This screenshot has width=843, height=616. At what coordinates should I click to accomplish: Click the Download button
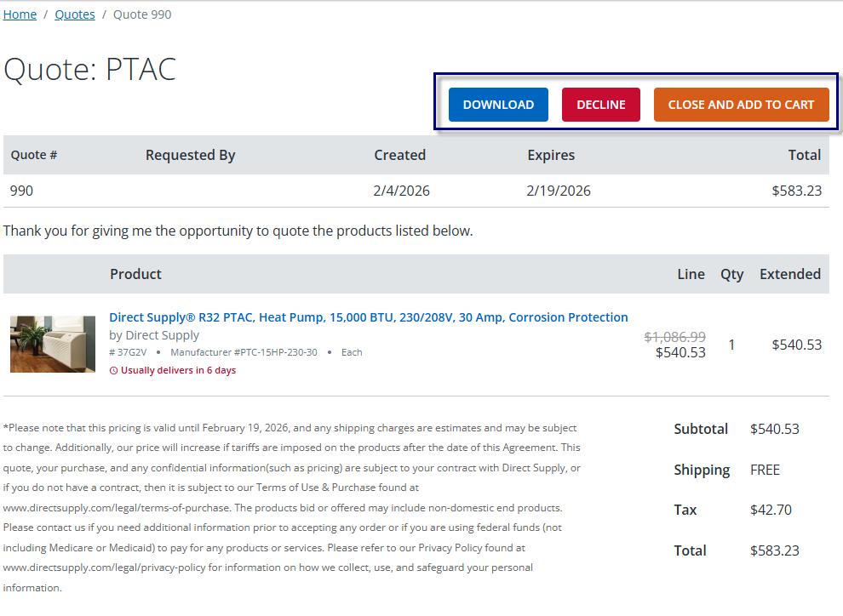[x=498, y=105]
